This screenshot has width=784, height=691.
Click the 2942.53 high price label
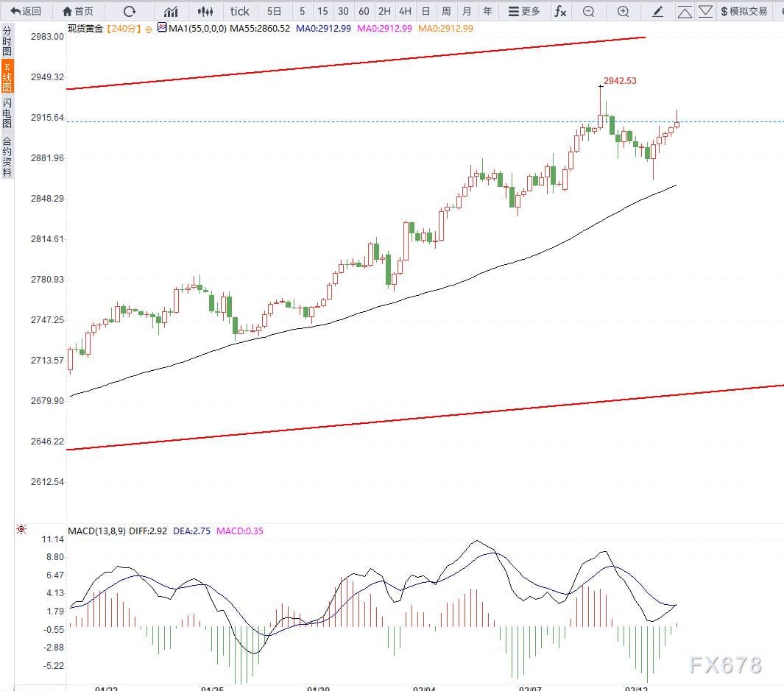(x=620, y=80)
